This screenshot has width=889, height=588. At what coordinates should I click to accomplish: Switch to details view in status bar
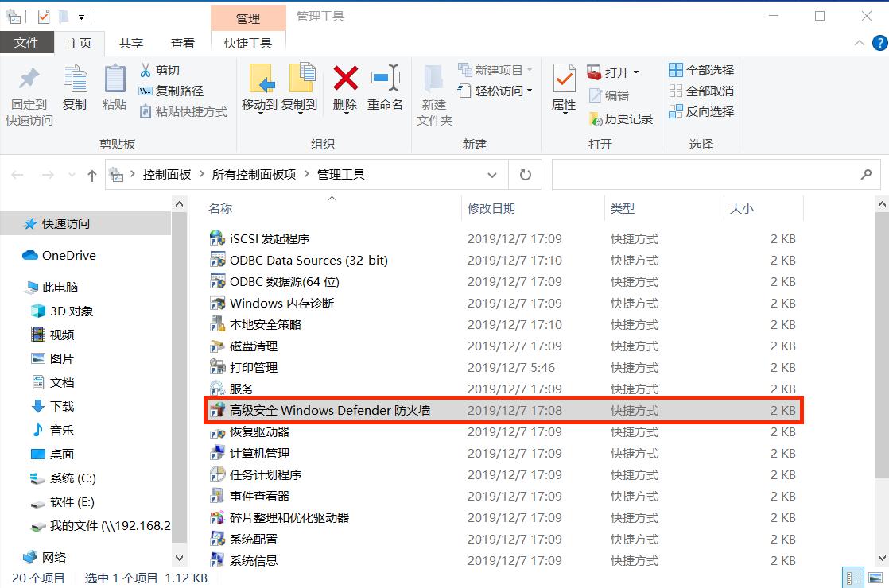(x=853, y=578)
